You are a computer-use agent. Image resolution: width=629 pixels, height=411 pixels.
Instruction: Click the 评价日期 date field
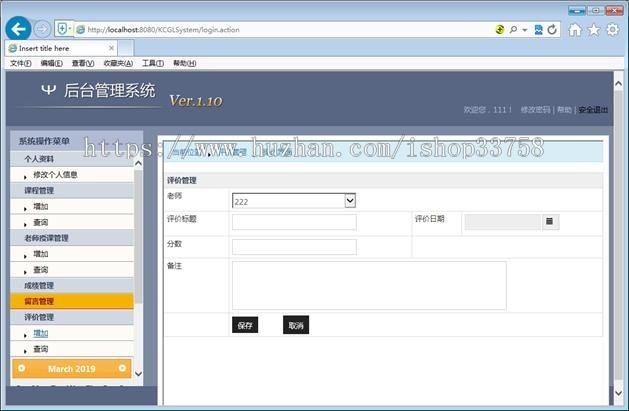click(x=503, y=222)
